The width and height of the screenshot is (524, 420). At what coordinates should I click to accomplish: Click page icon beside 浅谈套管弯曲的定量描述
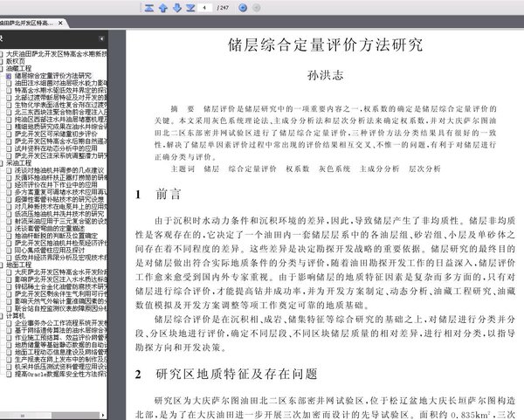[9, 229]
